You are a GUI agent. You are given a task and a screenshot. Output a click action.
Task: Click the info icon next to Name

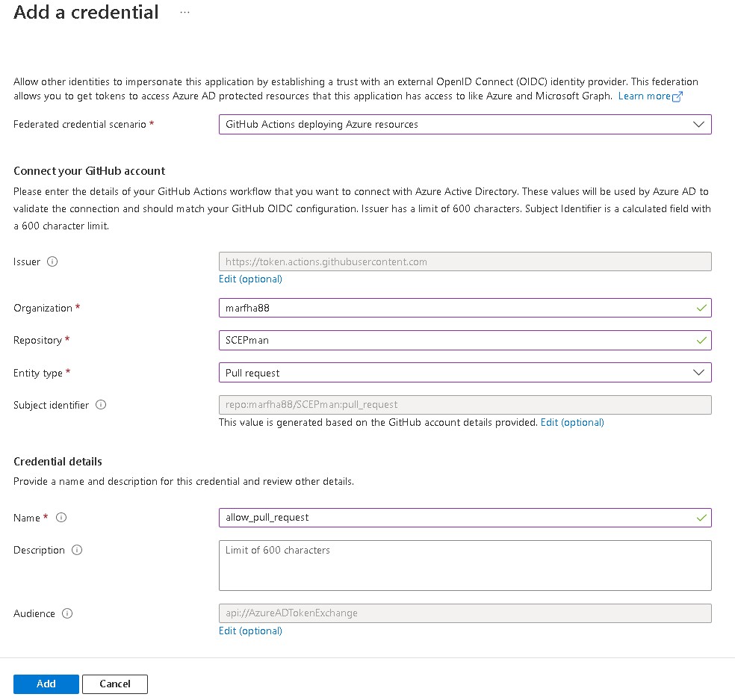click(62, 517)
